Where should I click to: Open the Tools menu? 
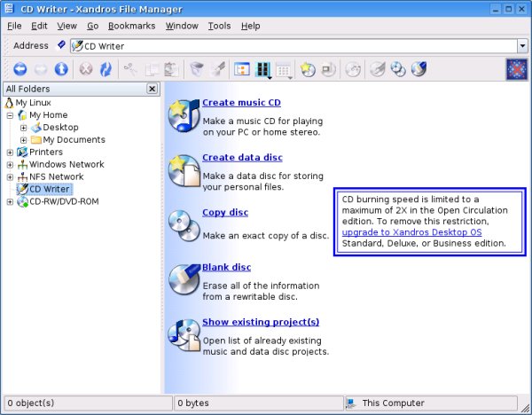[219, 26]
